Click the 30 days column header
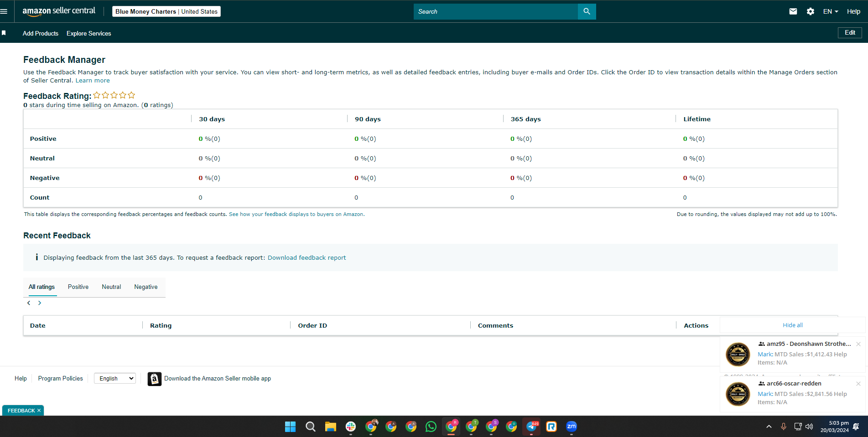The height and width of the screenshot is (437, 868). pos(212,119)
